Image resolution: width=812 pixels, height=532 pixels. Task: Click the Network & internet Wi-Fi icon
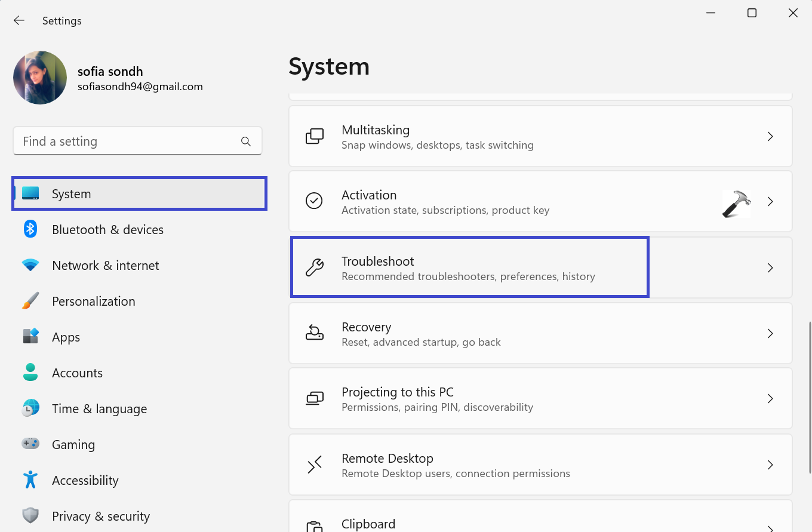coord(30,265)
